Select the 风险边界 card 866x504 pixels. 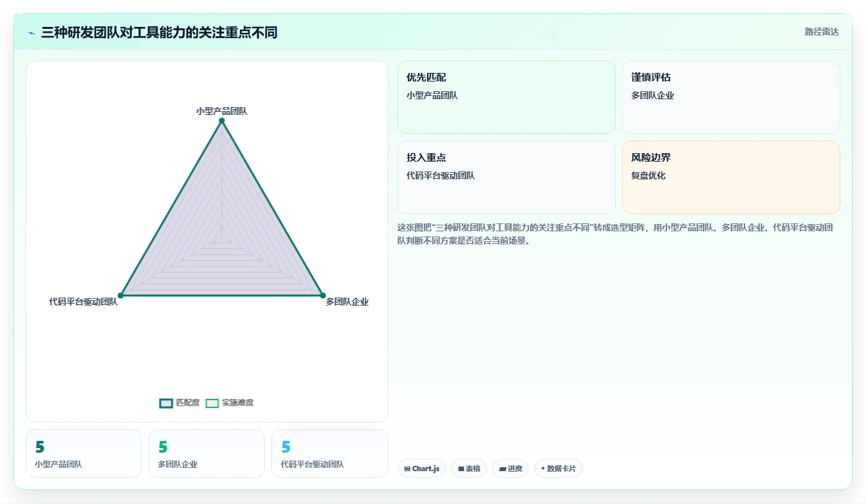(731, 177)
